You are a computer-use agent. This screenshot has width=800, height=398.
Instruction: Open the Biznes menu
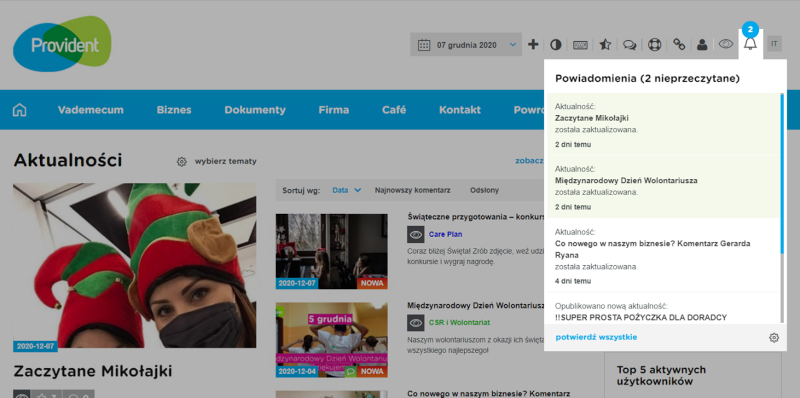click(x=174, y=110)
